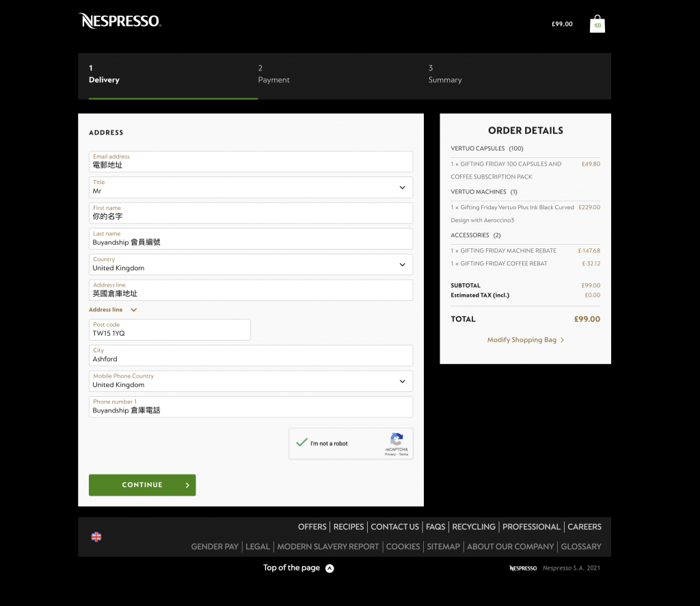700x606 pixels.
Task: Open the Contact Us footer link
Action: click(394, 527)
